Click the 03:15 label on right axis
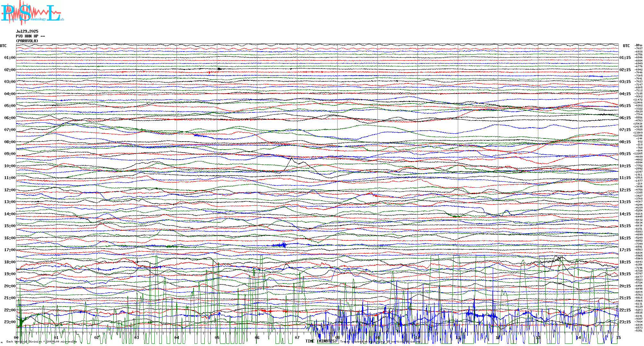This screenshot has width=644, height=346. tap(625, 82)
